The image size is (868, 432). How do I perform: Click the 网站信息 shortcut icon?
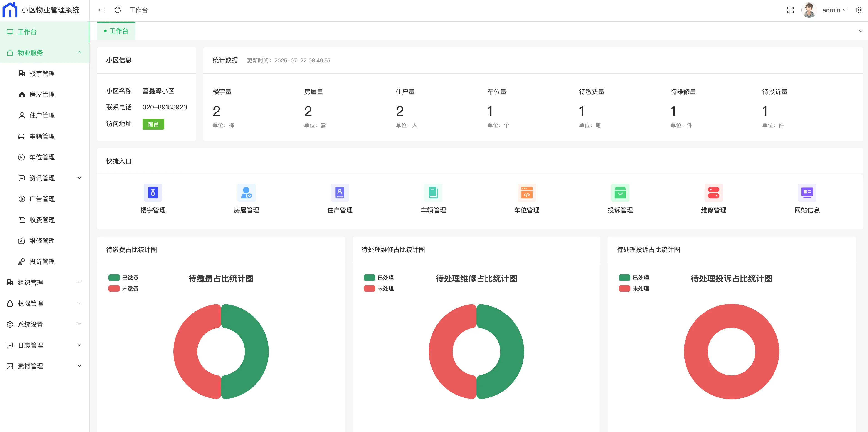pos(807,193)
